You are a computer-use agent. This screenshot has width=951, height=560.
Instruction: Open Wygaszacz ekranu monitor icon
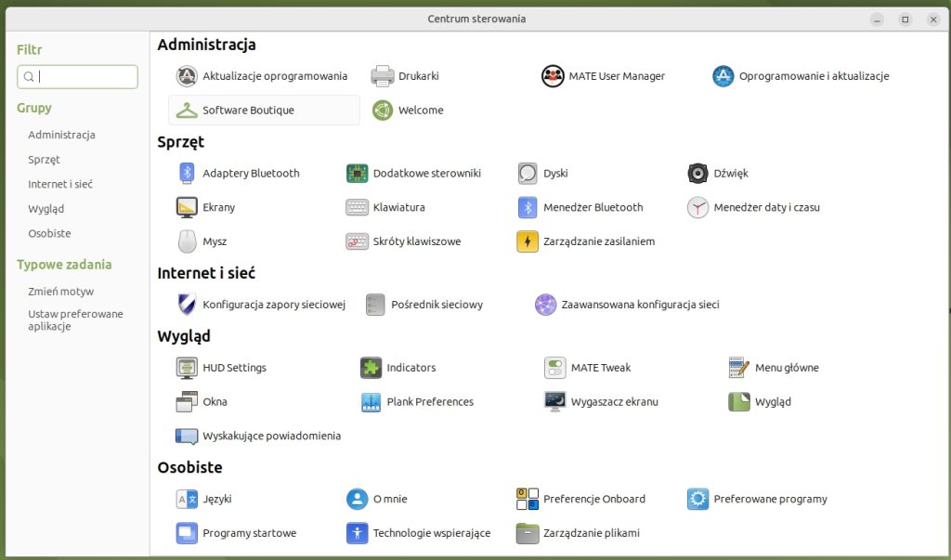click(555, 402)
